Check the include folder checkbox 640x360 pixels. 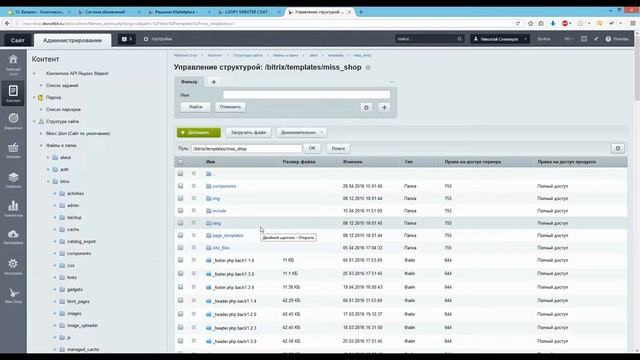tap(180, 211)
